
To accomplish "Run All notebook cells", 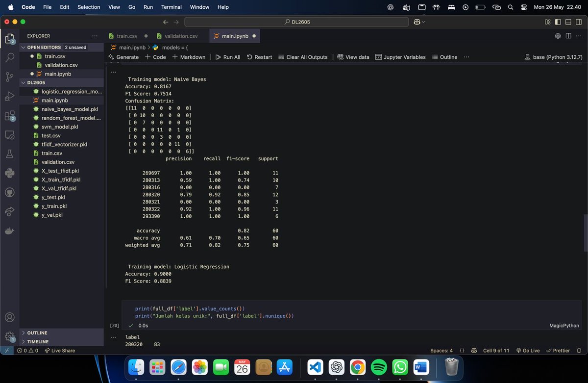I will 227,57.
